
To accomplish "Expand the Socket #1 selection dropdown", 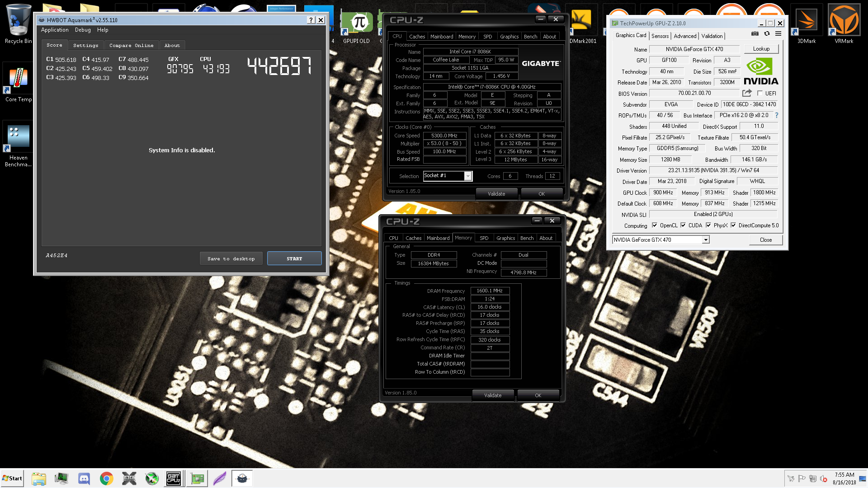I will pos(468,176).
